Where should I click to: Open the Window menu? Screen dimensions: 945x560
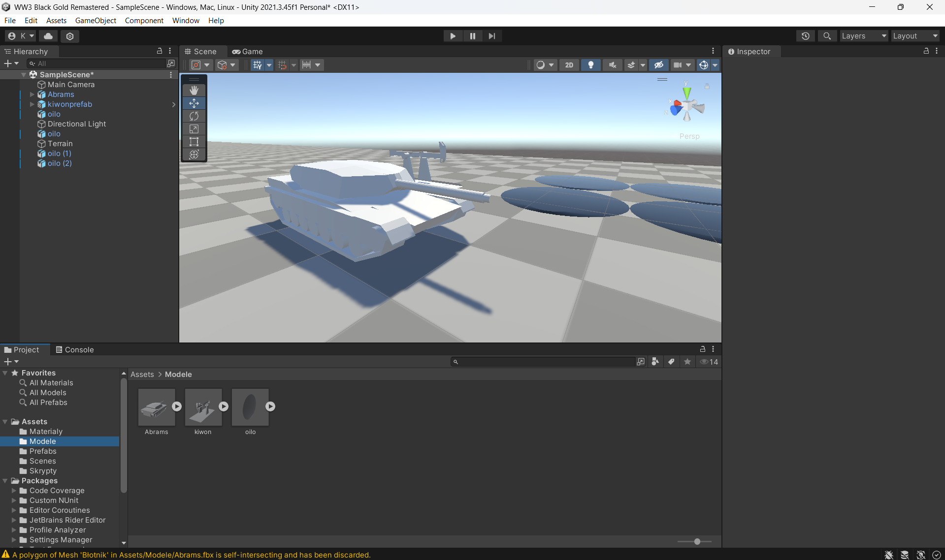point(186,21)
